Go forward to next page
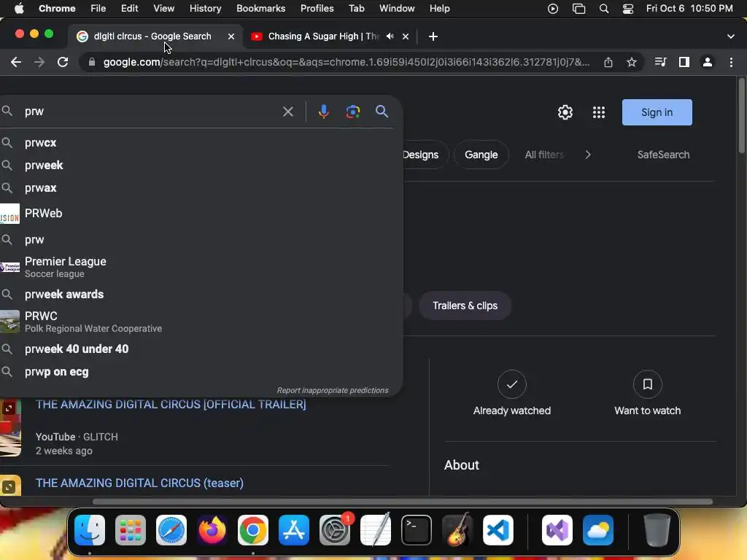The image size is (747, 560). tap(39, 62)
